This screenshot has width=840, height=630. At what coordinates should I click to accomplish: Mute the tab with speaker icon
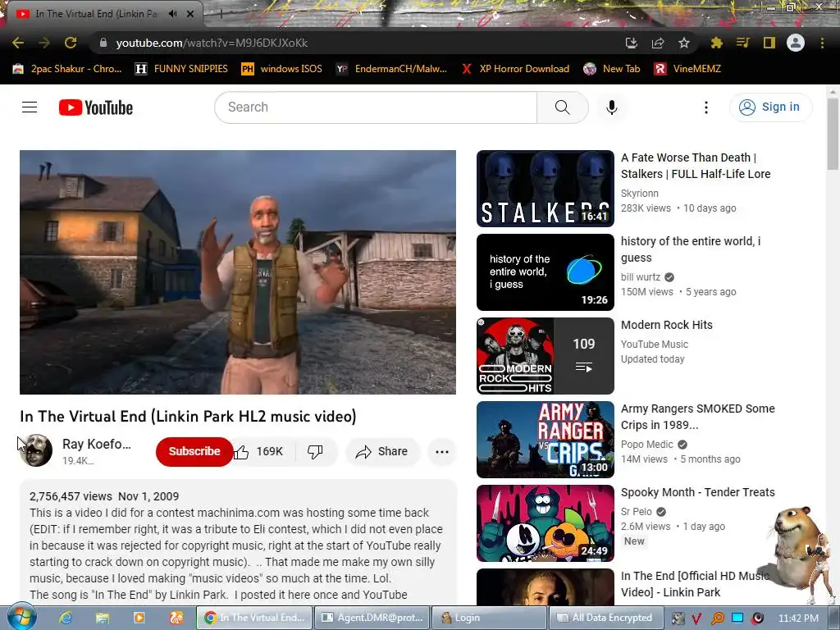click(172, 13)
